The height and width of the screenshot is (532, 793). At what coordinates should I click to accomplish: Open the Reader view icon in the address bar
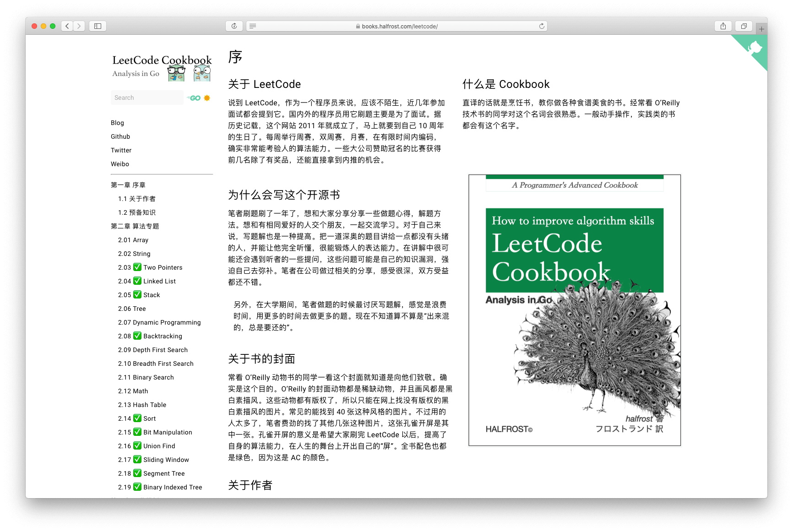click(253, 26)
